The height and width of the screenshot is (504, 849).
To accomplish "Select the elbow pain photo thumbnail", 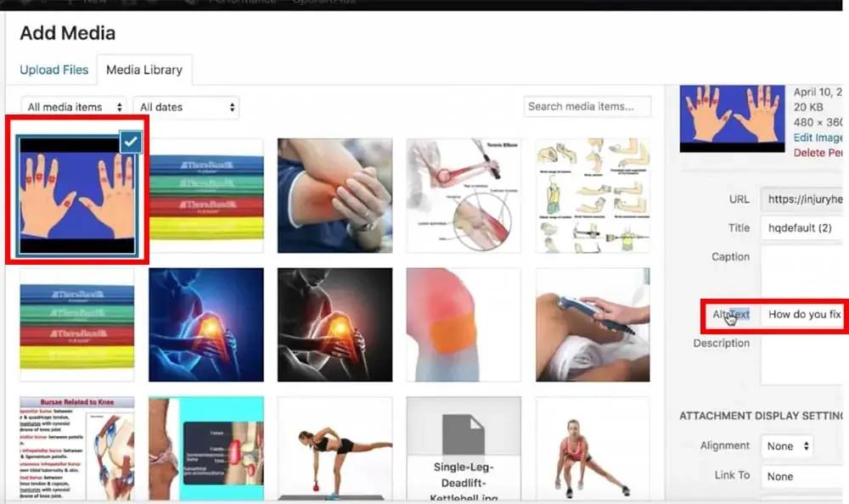I will click(335, 195).
